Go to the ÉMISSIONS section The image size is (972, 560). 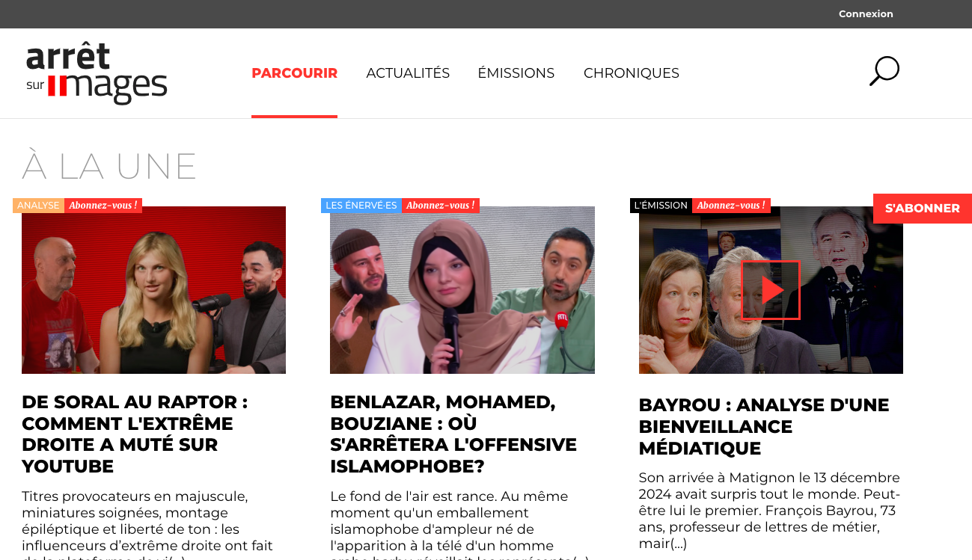tap(516, 73)
